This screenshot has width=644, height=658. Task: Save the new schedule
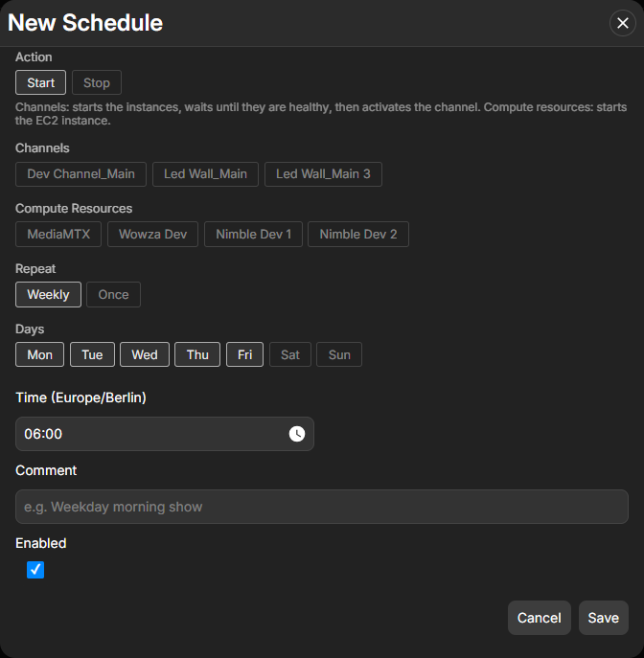tap(604, 618)
